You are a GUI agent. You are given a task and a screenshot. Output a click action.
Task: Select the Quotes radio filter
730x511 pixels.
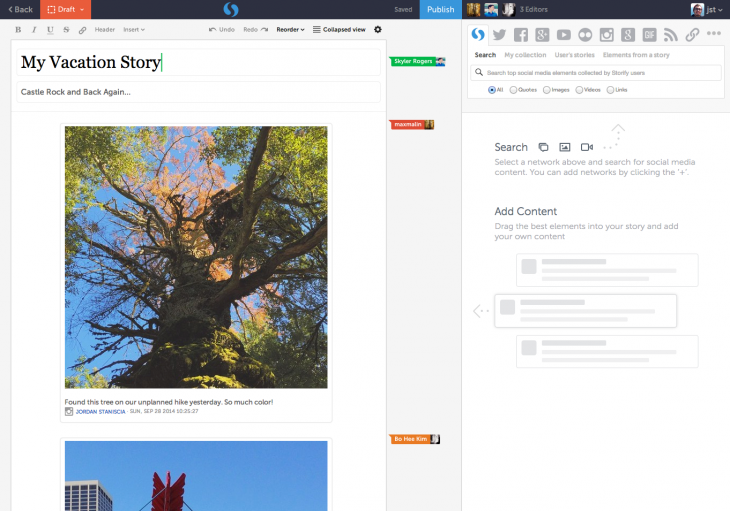514,89
